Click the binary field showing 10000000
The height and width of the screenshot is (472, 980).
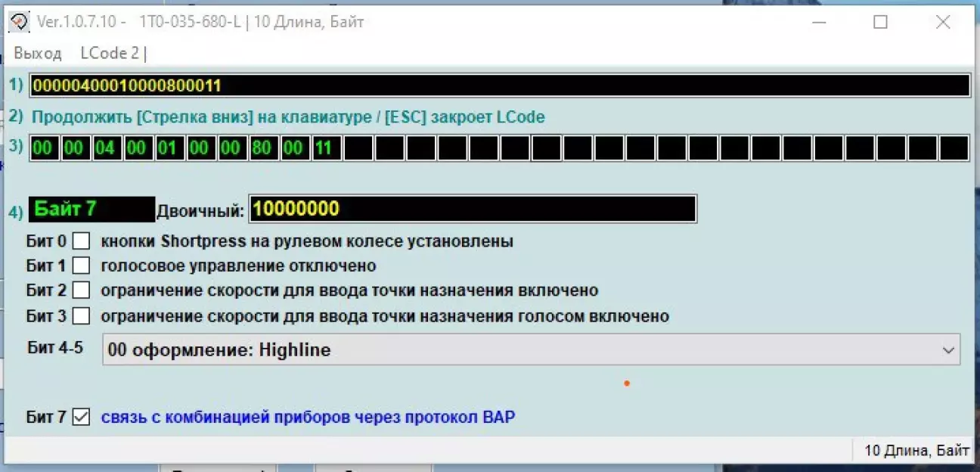[473, 210]
